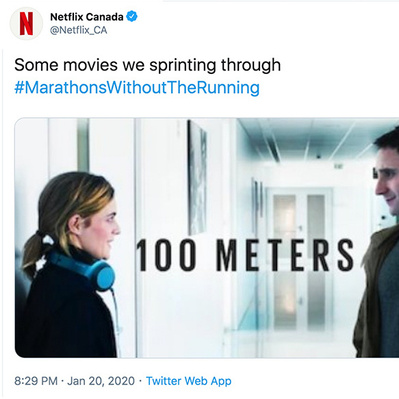
Task: Click the '100' number in the image title
Action: (x=166, y=255)
